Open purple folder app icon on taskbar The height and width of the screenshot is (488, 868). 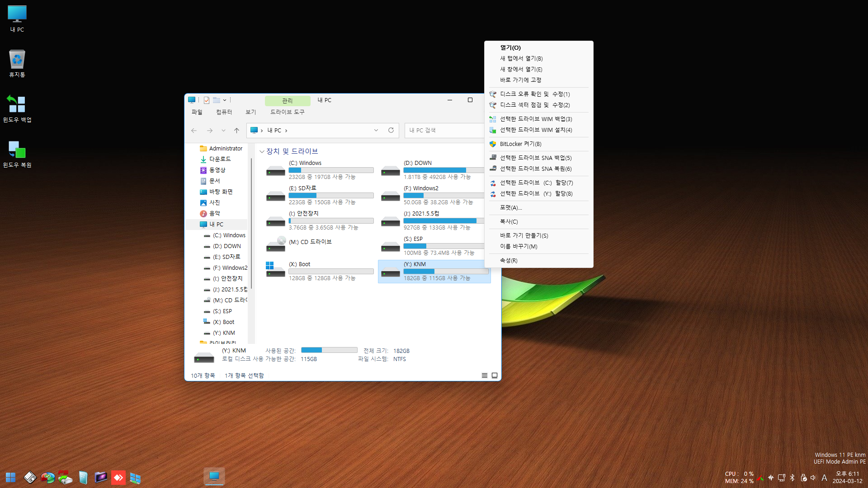click(x=100, y=477)
